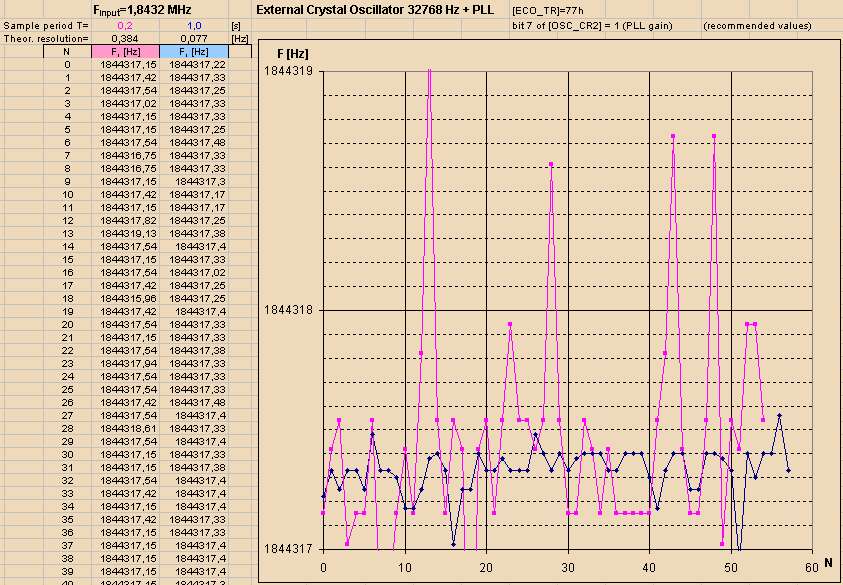
Task: Click the blue "F [Hz]" column header
Action: [194, 52]
